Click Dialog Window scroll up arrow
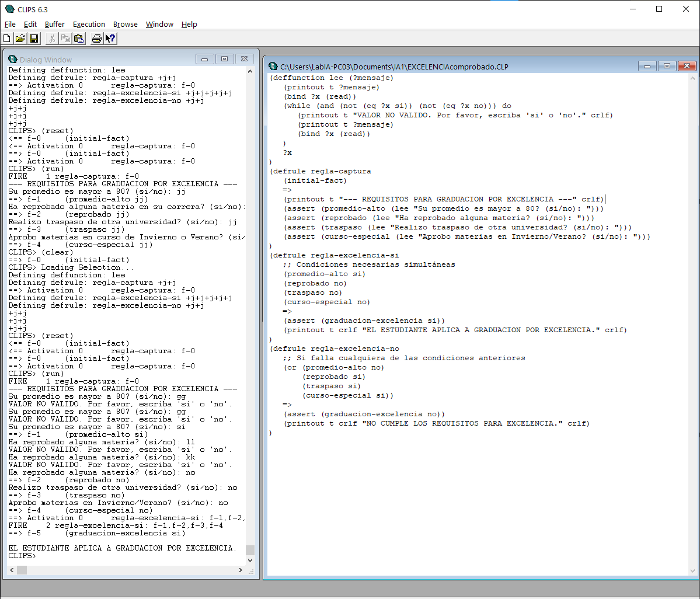This screenshot has width=700, height=599. tap(250, 71)
